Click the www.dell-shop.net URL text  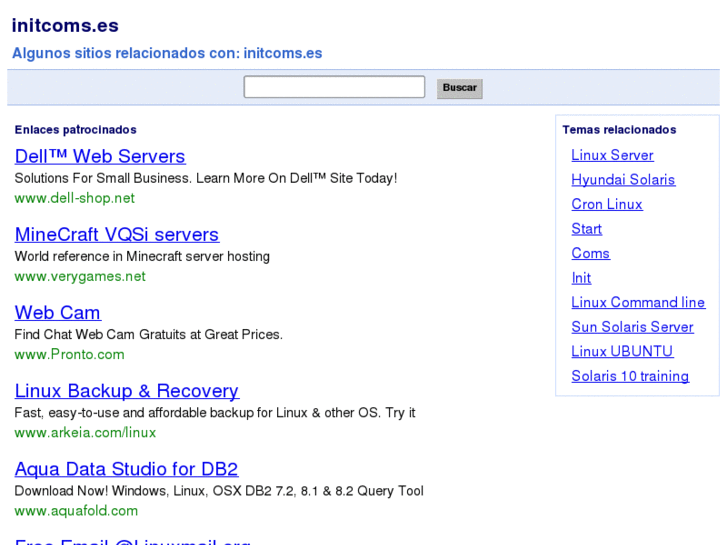pos(75,198)
